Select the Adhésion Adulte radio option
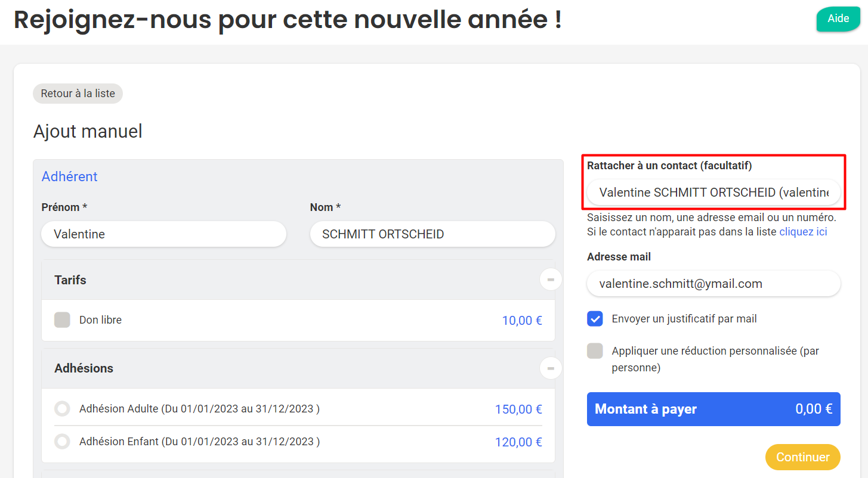The width and height of the screenshot is (868, 478). pos(62,409)
